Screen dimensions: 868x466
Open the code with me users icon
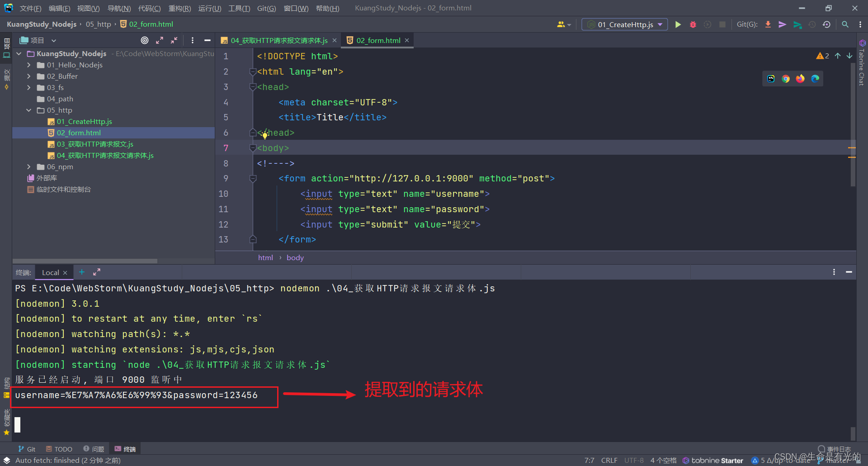pyautogui.click(x=564, y=24)
